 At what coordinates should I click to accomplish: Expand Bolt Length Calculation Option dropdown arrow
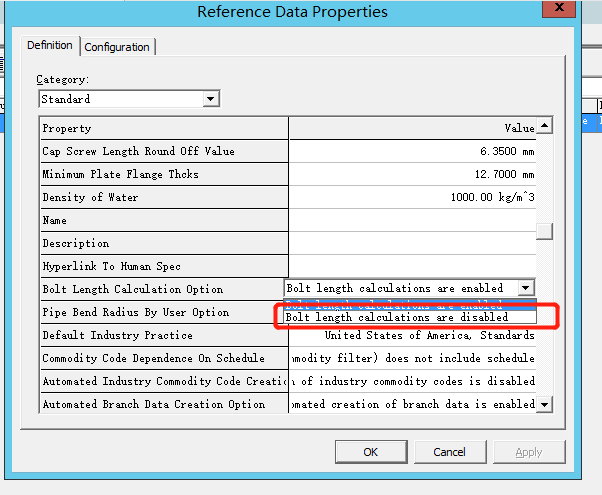(526, 288)
